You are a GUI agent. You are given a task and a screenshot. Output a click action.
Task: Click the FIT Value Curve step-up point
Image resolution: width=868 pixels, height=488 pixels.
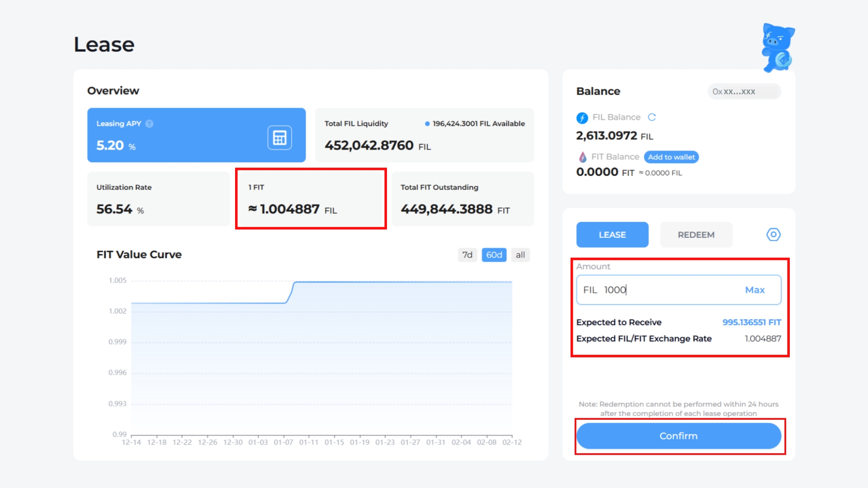coord(290,292)
